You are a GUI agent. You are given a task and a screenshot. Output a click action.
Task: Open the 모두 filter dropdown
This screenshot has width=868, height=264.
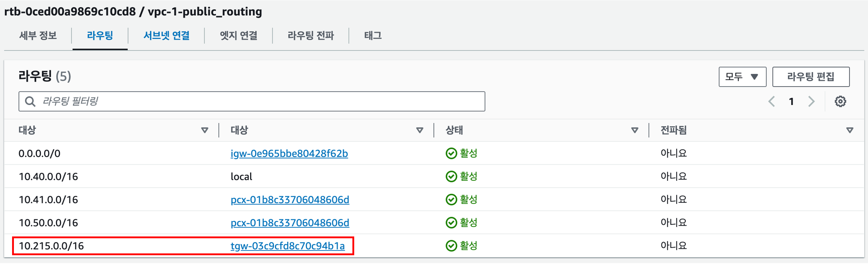[742, 77]
